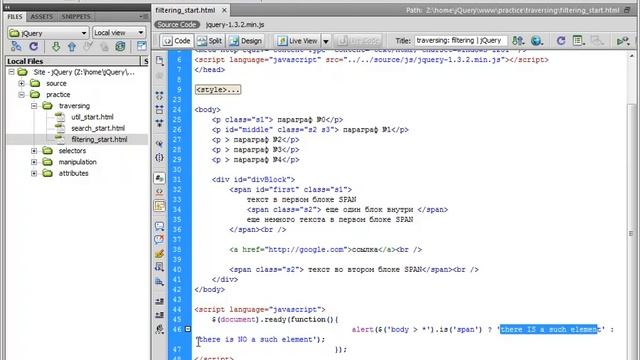Screen dimensions: 640x360
Task: Click Collapse Full Tag icon
Action: coord(160,96)
